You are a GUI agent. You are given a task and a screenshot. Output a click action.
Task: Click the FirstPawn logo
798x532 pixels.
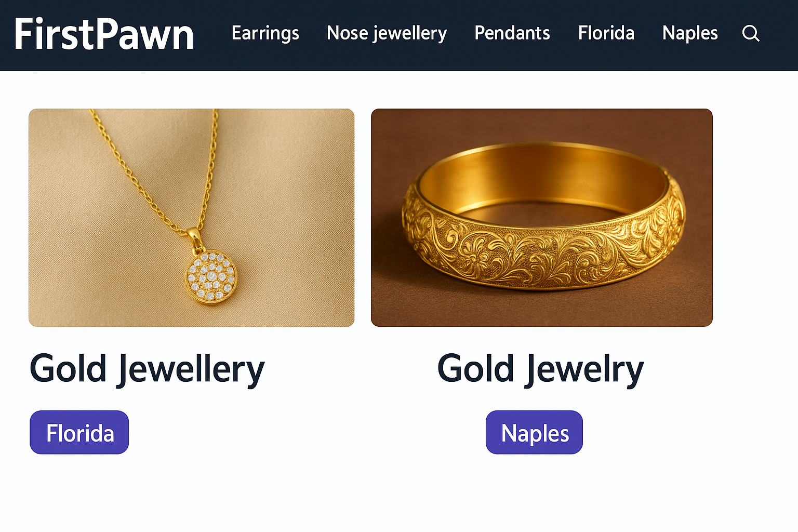pyautogui.click(x=104, y=34)
